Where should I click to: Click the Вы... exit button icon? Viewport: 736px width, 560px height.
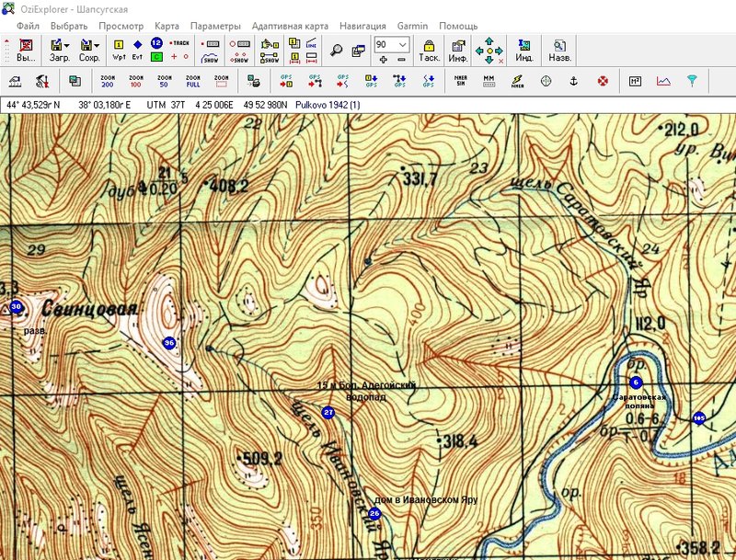pyautogui.click(x=26, y=51)
